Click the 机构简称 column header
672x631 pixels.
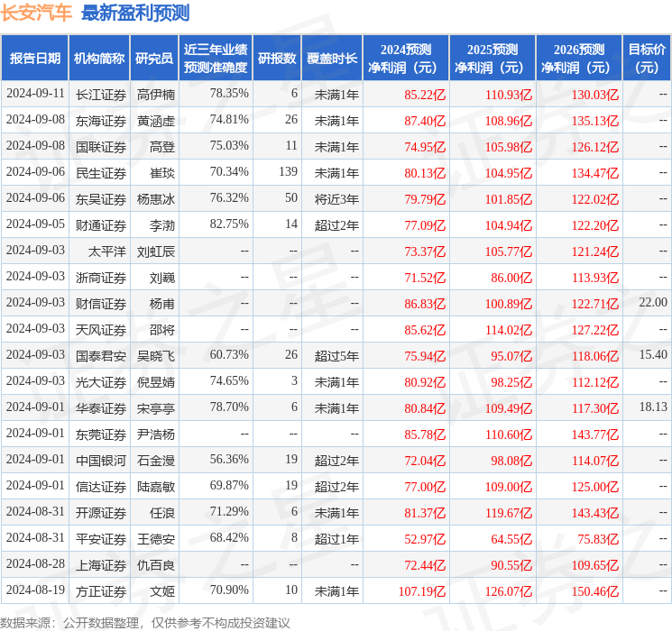tap(99, 58)
